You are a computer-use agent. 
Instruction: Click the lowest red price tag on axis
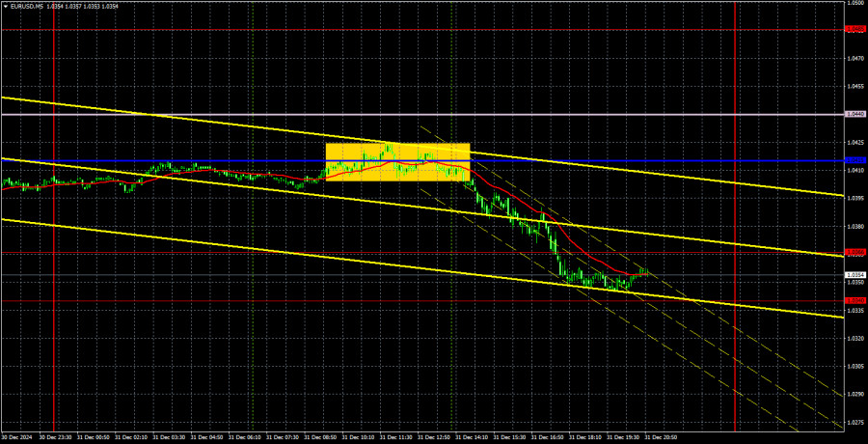click(854, 300)
